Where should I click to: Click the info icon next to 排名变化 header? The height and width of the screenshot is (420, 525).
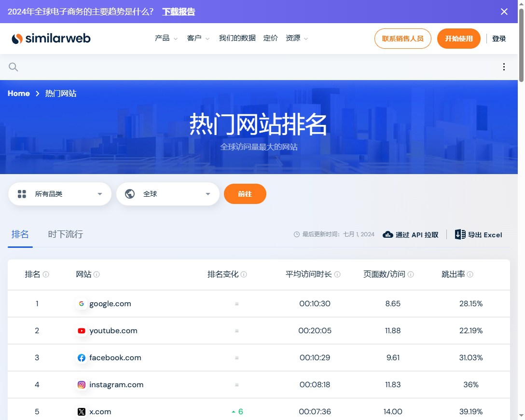[244, 274]
